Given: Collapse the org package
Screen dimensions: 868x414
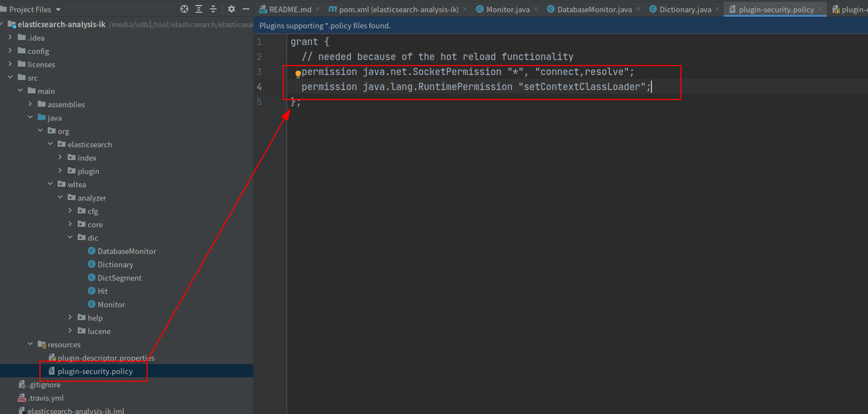Looking at the screenshot, I should click(x=40, y=131).
